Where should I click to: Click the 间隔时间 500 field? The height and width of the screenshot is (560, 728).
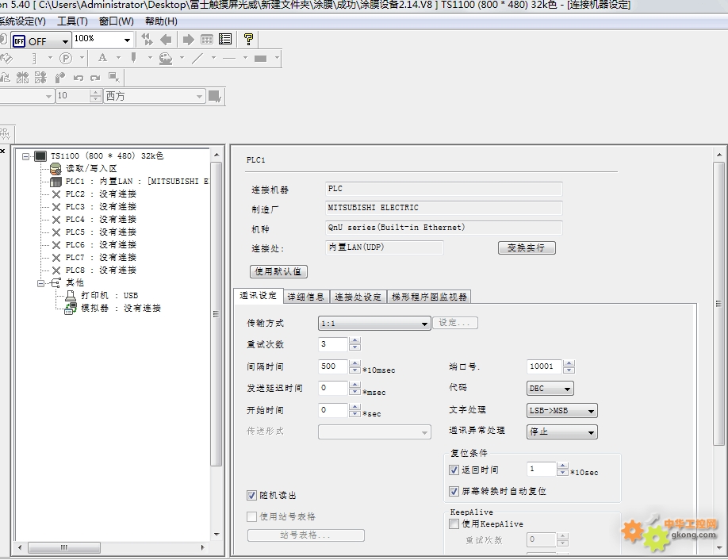click(x=333, y=366)
